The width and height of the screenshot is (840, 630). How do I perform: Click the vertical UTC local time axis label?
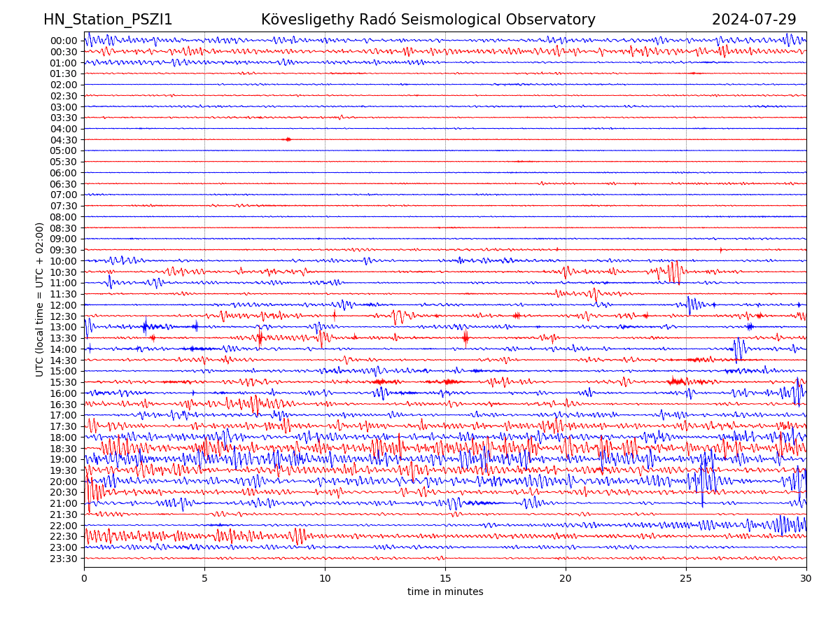[40, 300]
